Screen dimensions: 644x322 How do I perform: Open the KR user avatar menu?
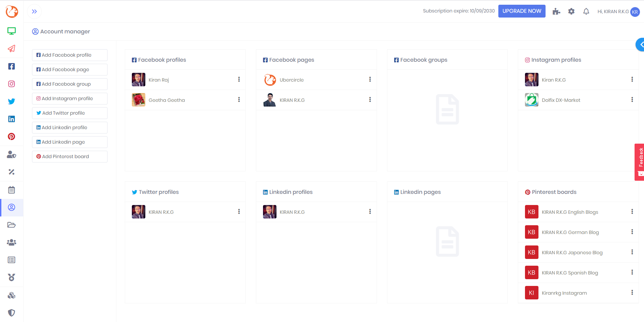pos(635,12)
